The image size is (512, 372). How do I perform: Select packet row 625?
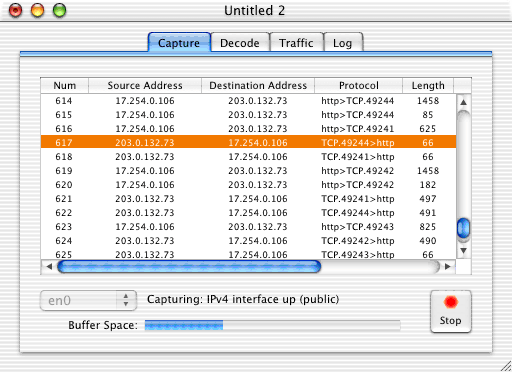pos(248,254)
